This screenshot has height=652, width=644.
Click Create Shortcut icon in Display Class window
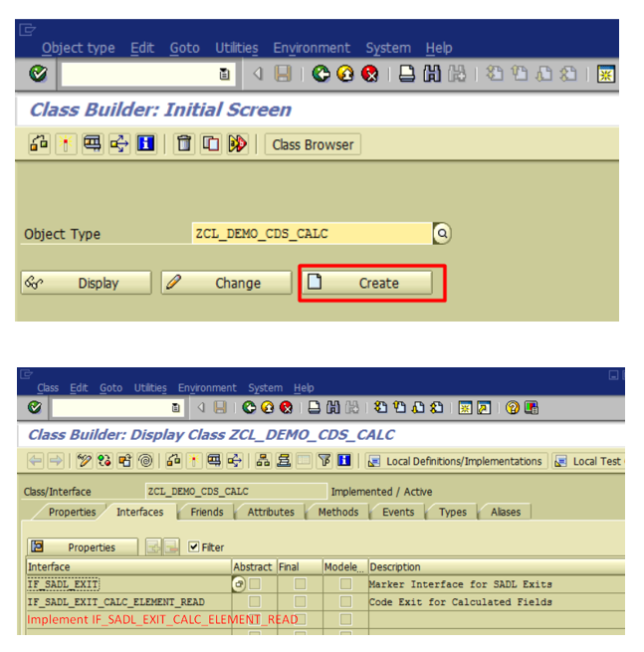484,407
